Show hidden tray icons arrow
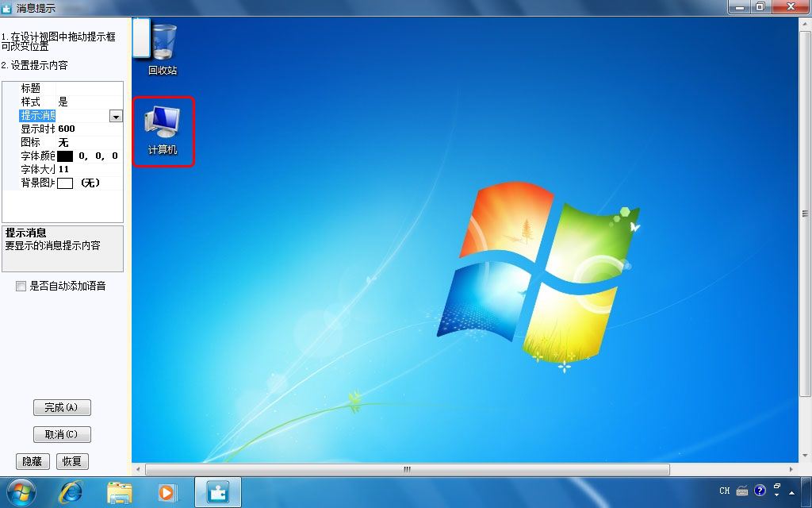This screenshot has width=812, height=508. [792, 492]
